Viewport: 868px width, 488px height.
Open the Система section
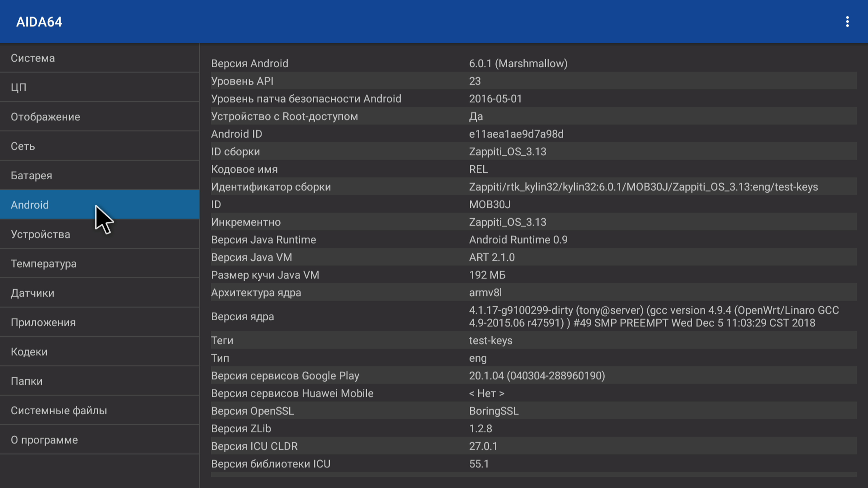click(100, 58)
